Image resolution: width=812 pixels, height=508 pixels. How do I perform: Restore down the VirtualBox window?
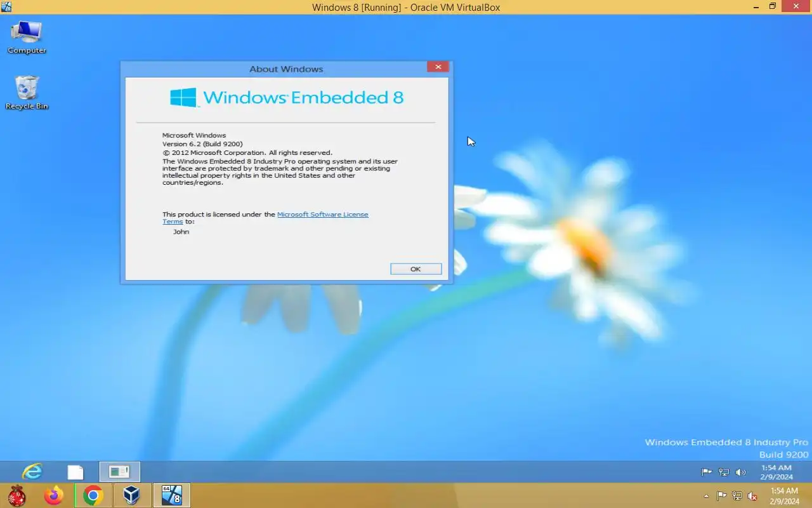point(772,6)
